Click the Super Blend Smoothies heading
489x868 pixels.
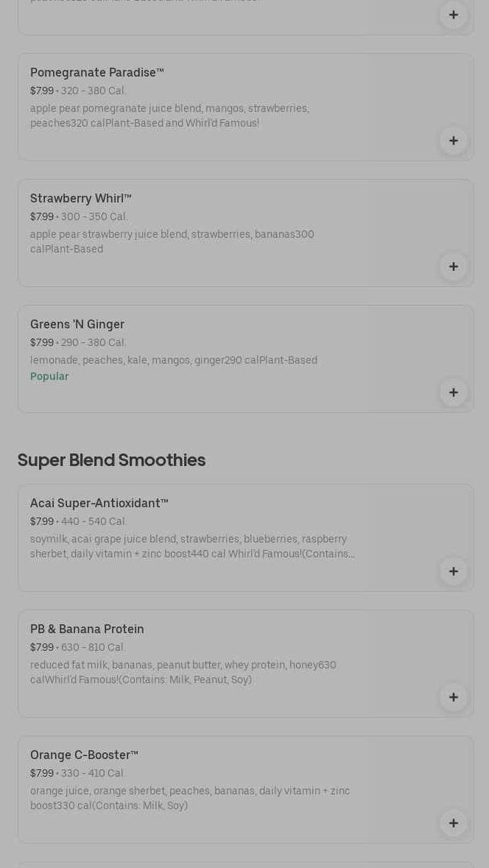(x=111, y=459)
